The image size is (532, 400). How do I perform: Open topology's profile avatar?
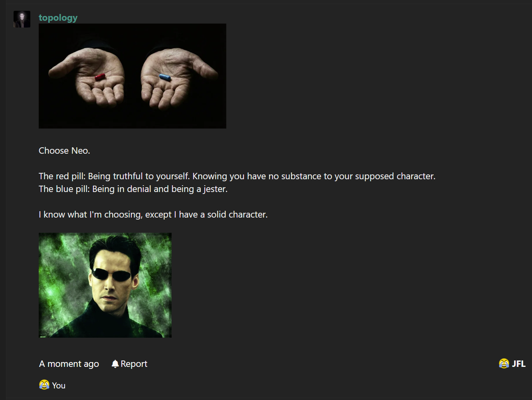(x=22, y=19)
